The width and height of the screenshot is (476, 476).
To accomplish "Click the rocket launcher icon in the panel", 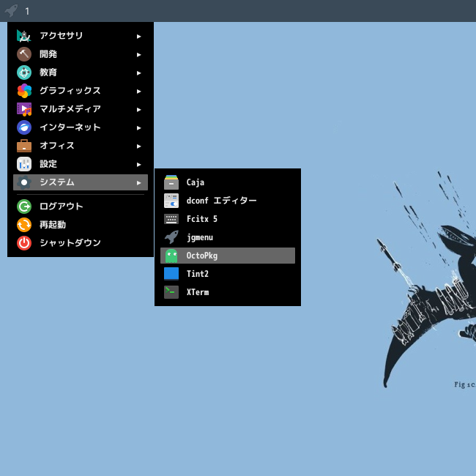I will click(11, 11).
